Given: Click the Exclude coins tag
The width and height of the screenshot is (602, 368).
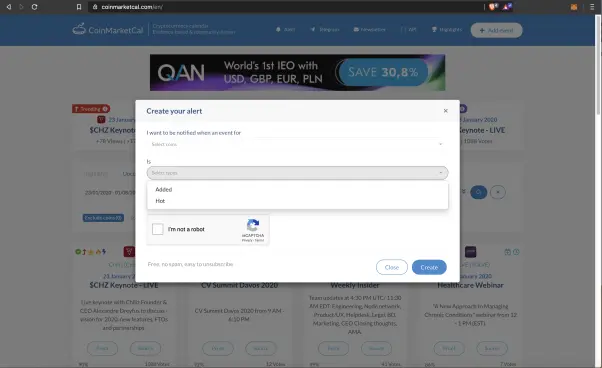Looking at the screenshot, I should click(x=103, y=218).
